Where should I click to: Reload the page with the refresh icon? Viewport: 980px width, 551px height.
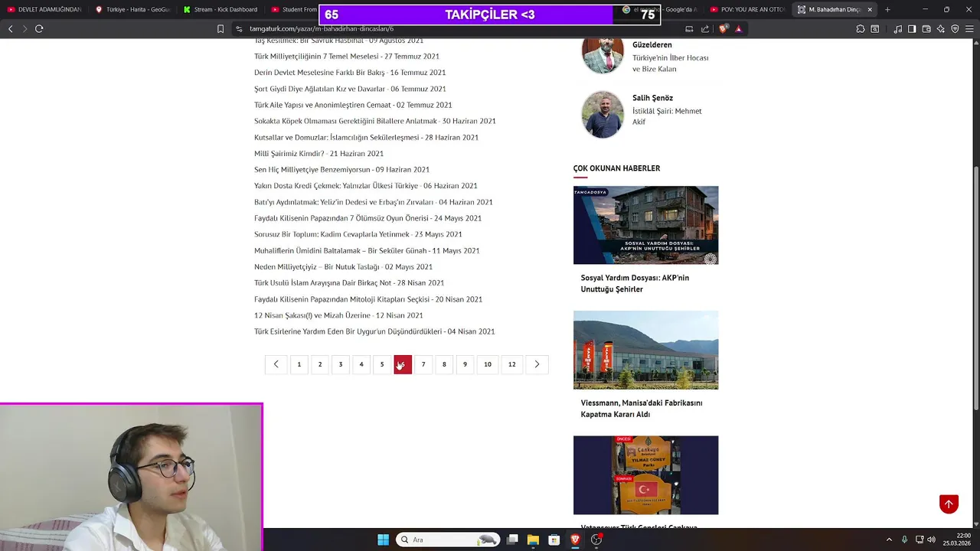tap(39, 28)
